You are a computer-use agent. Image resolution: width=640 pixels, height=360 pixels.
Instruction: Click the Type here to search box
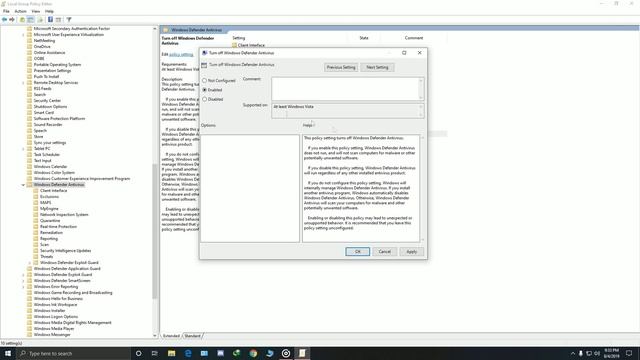(73, 353)
